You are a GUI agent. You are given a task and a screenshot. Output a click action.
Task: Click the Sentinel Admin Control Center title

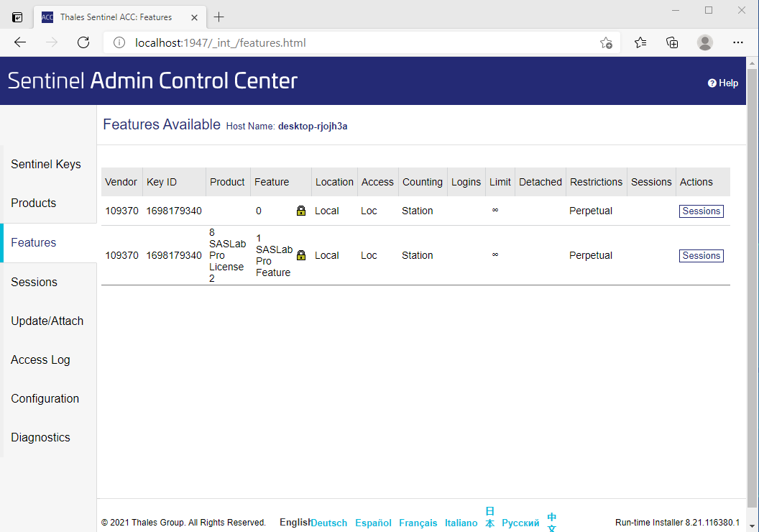coord(152,81)
